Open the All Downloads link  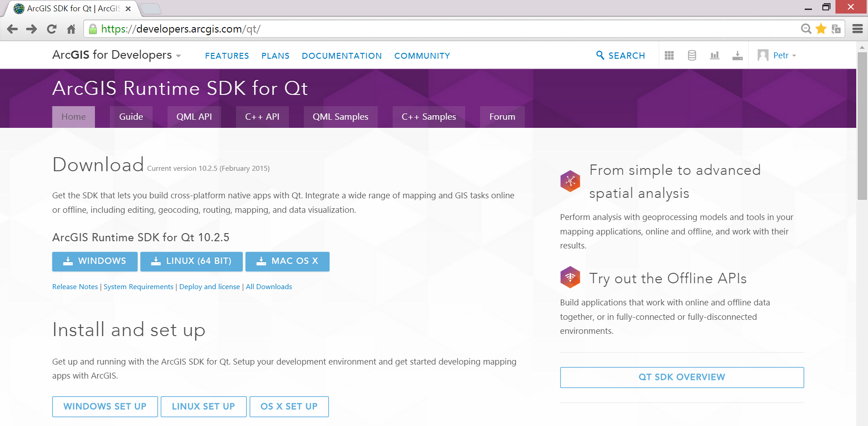point(269,287)
